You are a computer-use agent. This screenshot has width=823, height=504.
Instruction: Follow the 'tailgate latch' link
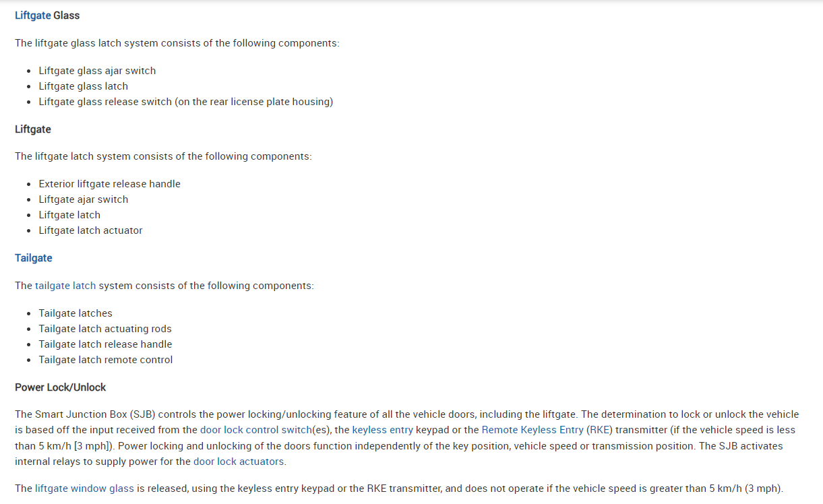coord(65,286)
